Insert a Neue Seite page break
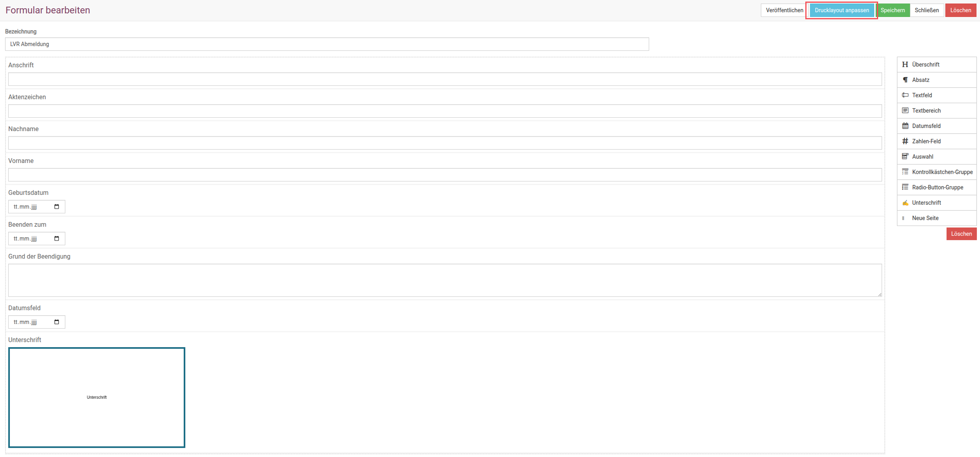Viewport: 980px width, 457px height. click(937, 218)
